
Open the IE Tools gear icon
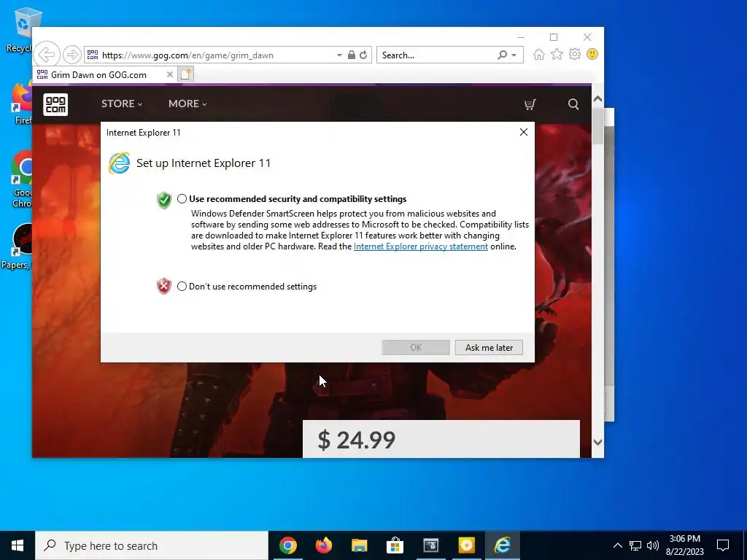click(575, 54)
